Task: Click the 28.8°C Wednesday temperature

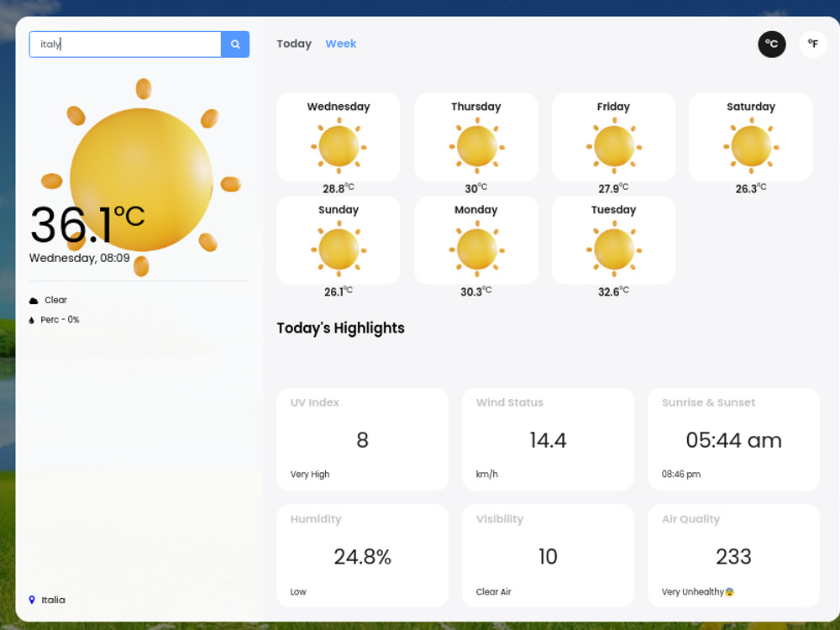Action: 339,188
